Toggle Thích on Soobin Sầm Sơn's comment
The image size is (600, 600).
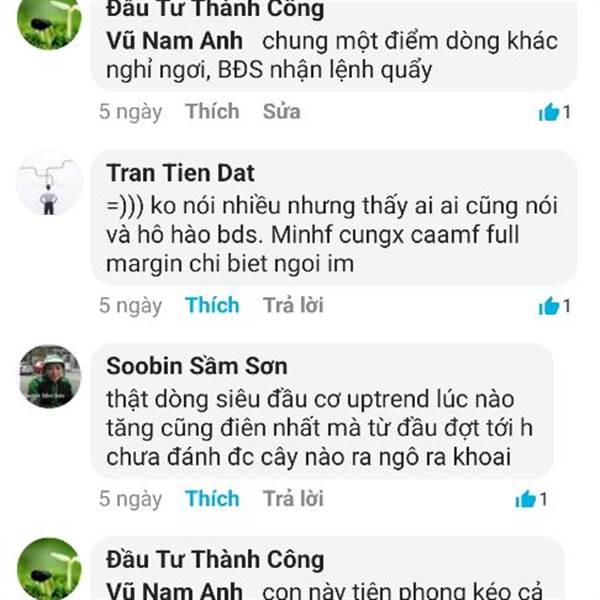tap(212, 499)
